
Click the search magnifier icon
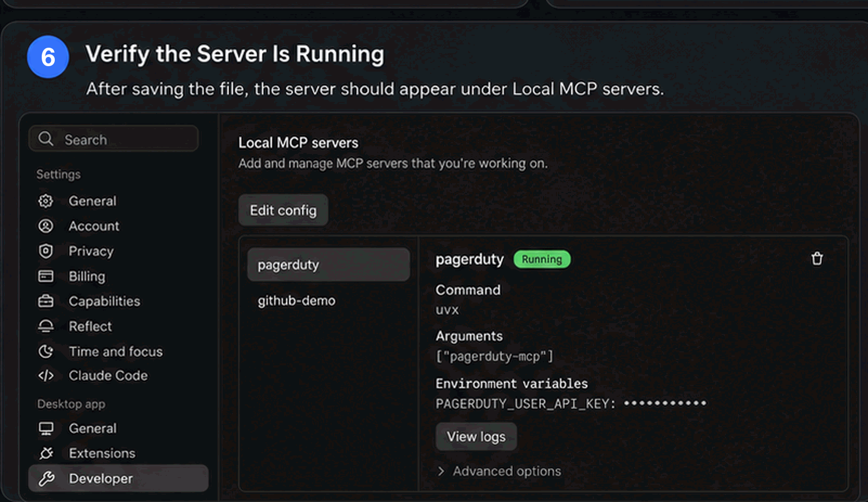(46, 139)
